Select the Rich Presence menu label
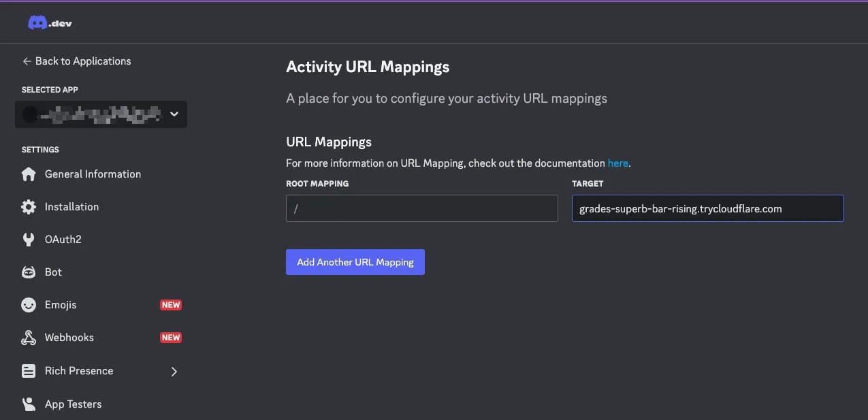The image size is (868, 420). point(79,371)
